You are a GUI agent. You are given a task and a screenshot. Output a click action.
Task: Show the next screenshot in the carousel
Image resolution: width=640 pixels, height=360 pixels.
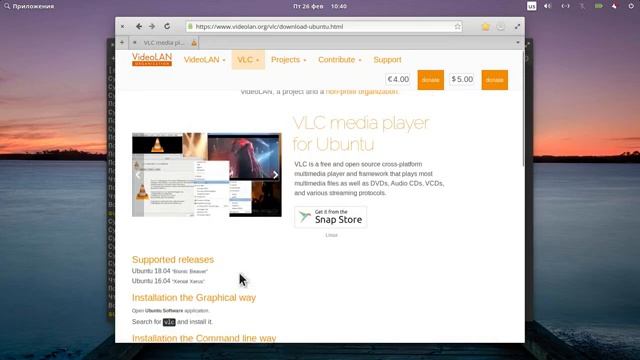pos(276,175)
